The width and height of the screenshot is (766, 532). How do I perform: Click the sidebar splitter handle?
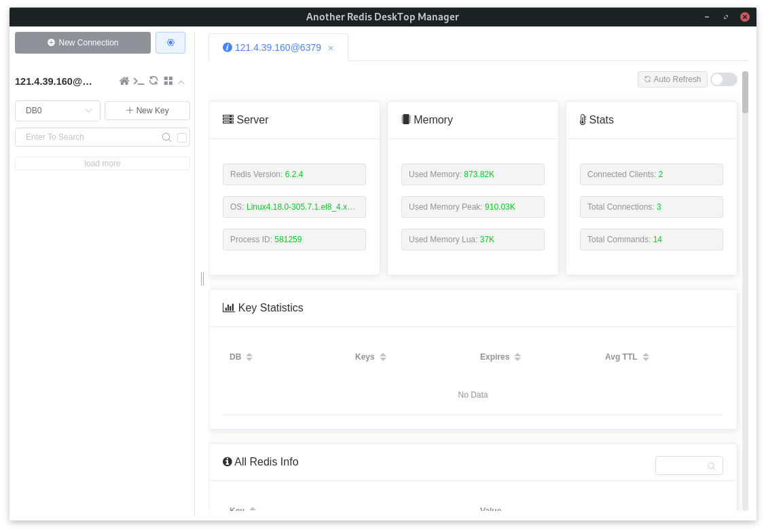tap(202, 279)
